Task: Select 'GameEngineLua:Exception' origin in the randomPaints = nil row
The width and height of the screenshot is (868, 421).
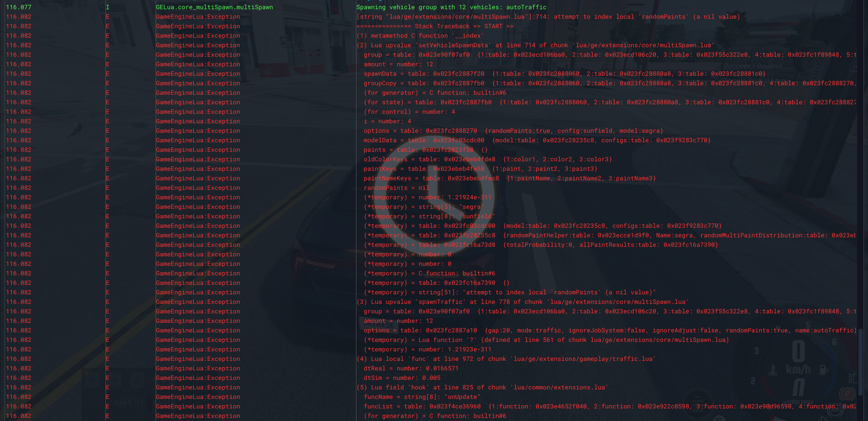Action: coord(198,188)
